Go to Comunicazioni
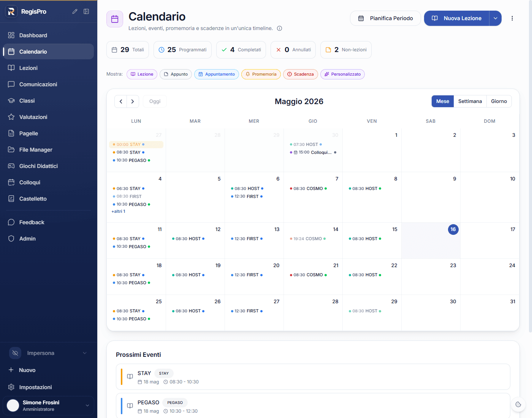This screenshot has width=532, height=418. pyautogui.click(x=48, y=84)
